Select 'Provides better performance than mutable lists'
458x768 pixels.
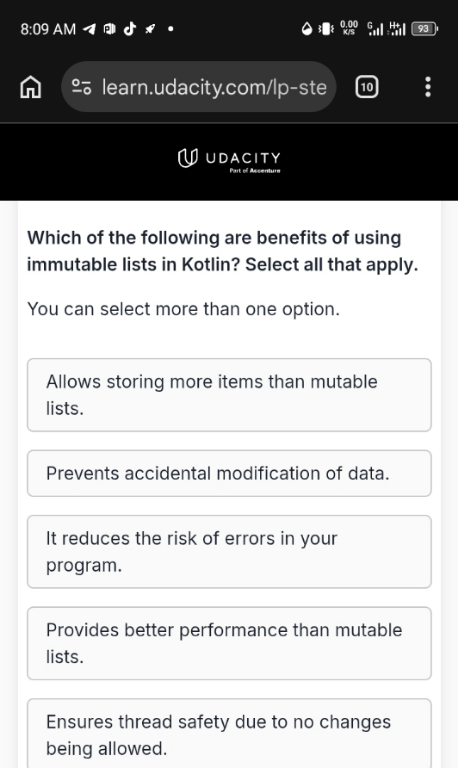(229, 643)
